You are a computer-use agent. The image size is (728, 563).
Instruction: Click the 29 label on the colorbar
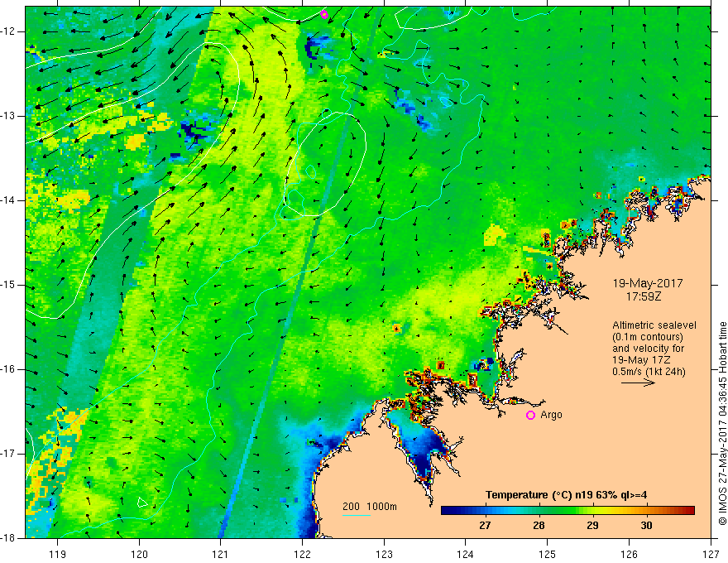point(592,526)
